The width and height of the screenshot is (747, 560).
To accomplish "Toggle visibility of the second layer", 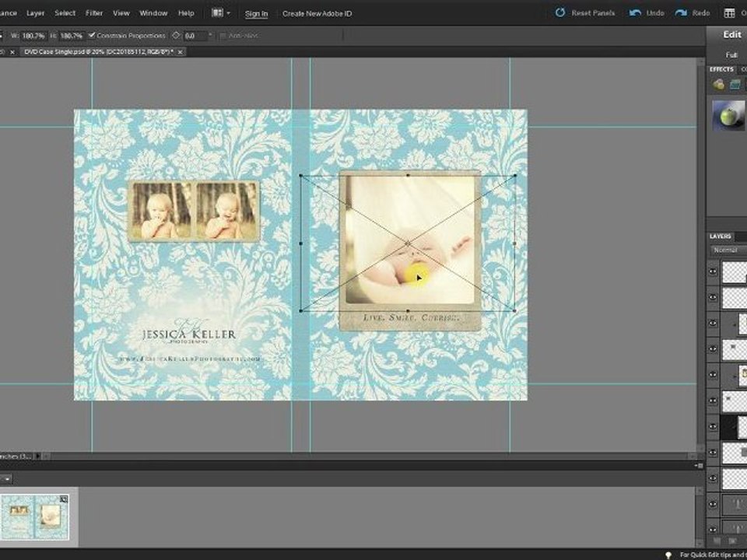I will pyautogui.click(x=713, y=297).
